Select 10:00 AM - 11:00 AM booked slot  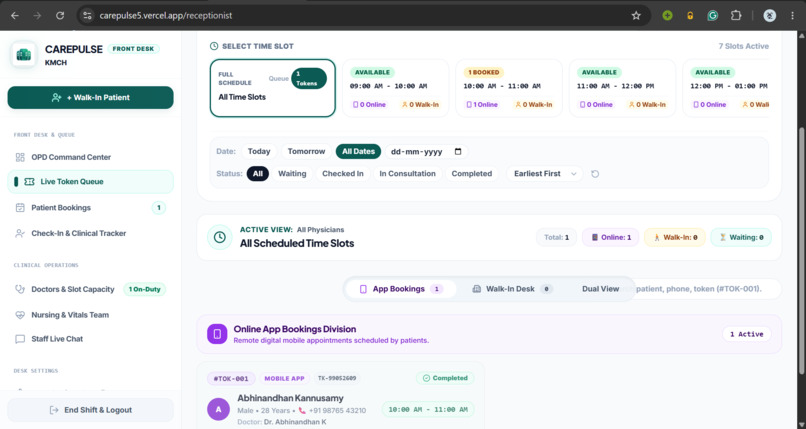click(x=509, y=88)
